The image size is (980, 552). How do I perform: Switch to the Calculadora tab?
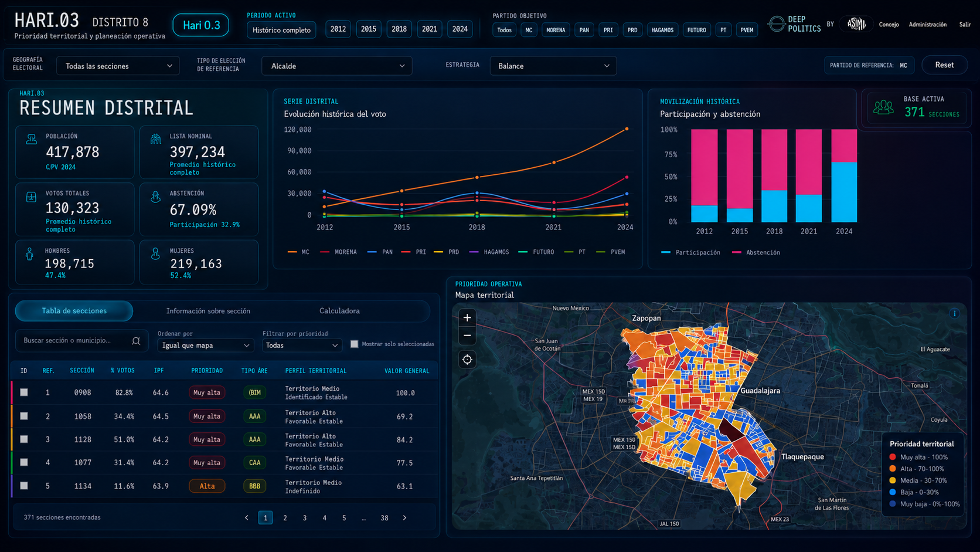click(339, 311)
